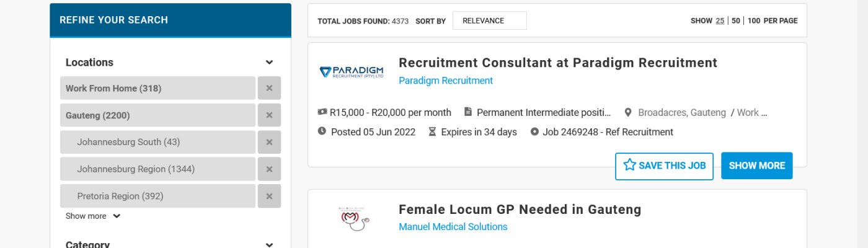Image resolution: width=868 pixels, height=248 pixels.
Task: Show 25 jobs per page
Action: click(720, 20)
